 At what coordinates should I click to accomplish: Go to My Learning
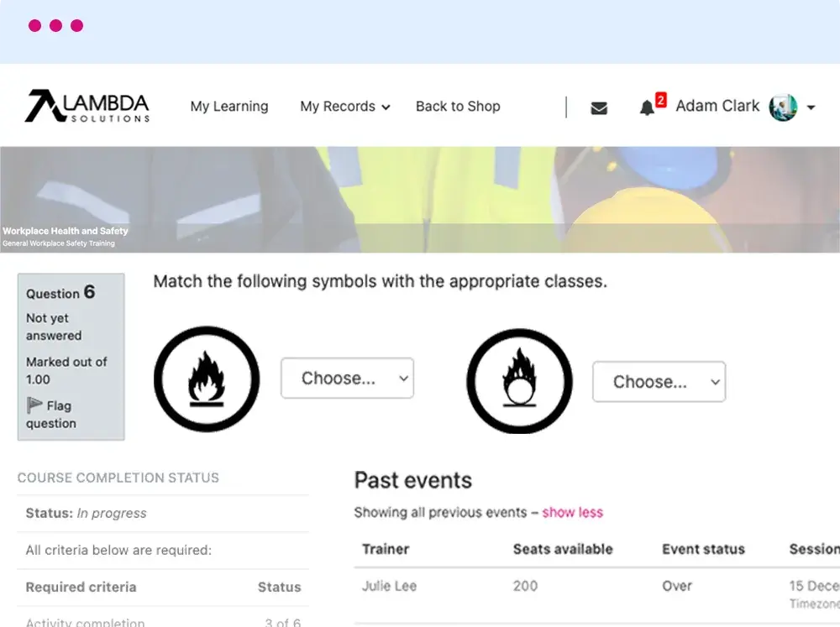[229, 107]
